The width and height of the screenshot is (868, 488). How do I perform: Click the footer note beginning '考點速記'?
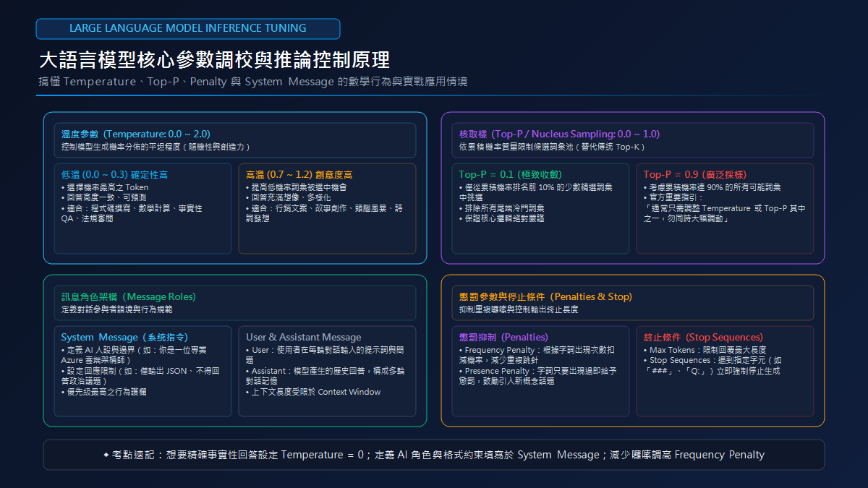pos(434,455)
